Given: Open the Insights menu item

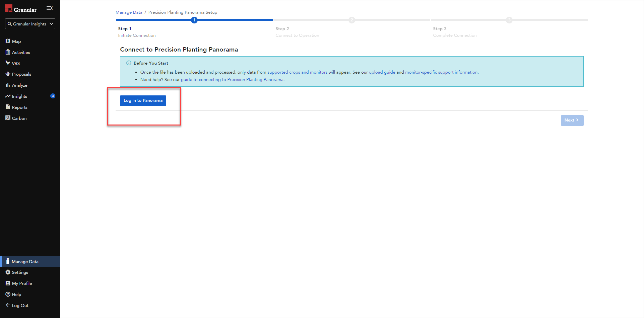Looking at the screenshot, I should (30, 96).
